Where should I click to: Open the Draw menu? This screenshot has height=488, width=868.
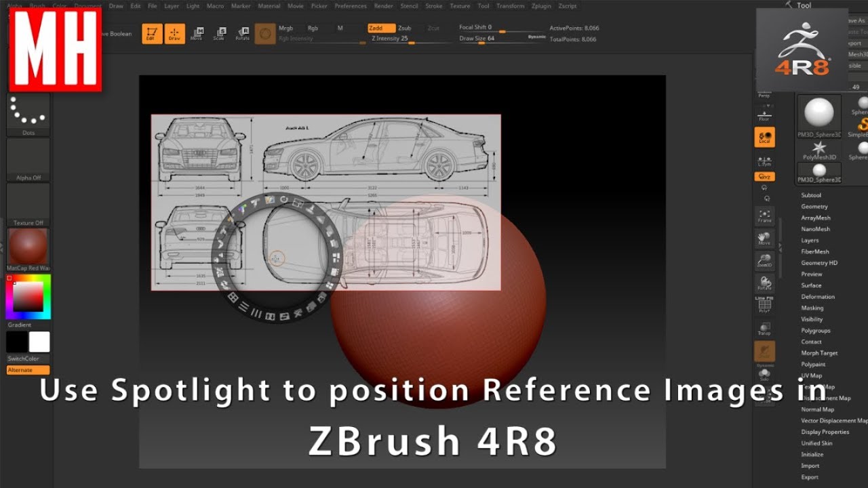116,6
